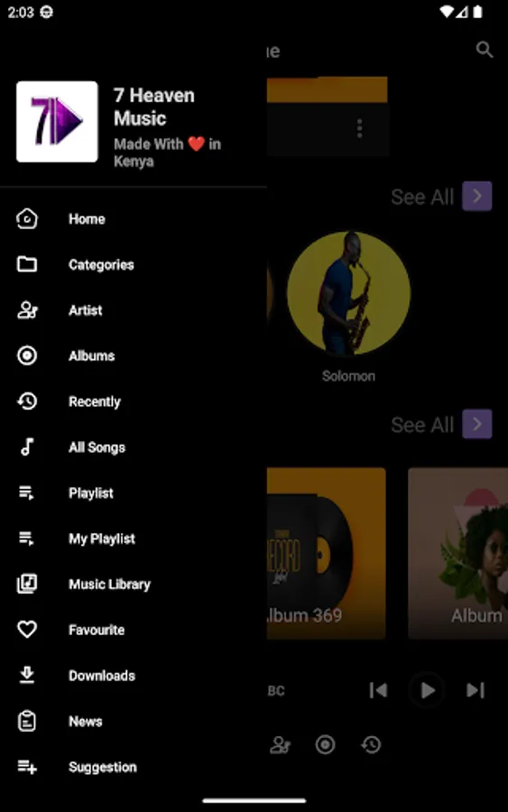The image size is (508, 812).
Task: Tap the 7 Heaven Music logo
Action: click(x=57, y=122)
